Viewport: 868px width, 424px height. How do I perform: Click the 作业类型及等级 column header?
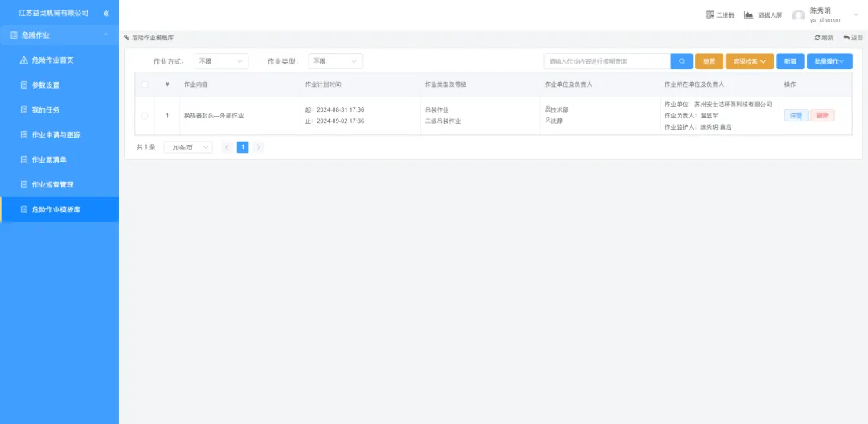445,84
